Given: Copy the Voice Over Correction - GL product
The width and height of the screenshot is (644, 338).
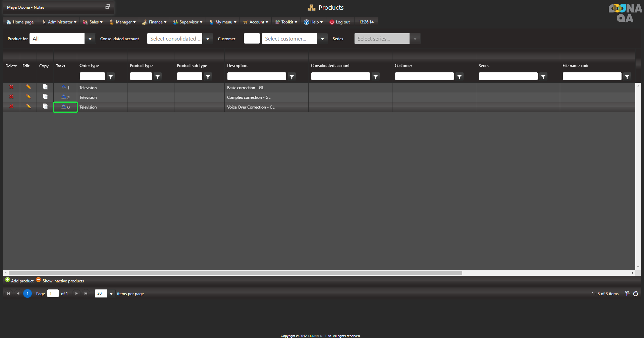Looking at the screenshot, I should pyautogui.click(x=45, y=107).
